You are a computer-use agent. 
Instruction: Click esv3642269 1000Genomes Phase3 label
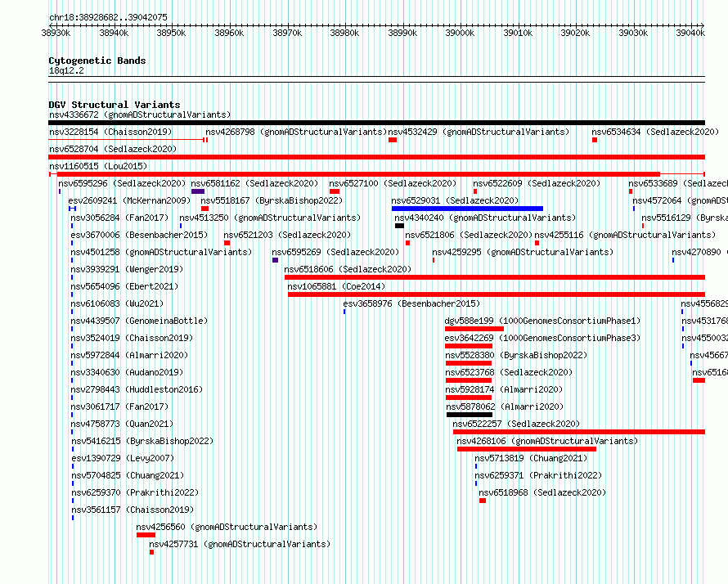click(x=543, y=338)
